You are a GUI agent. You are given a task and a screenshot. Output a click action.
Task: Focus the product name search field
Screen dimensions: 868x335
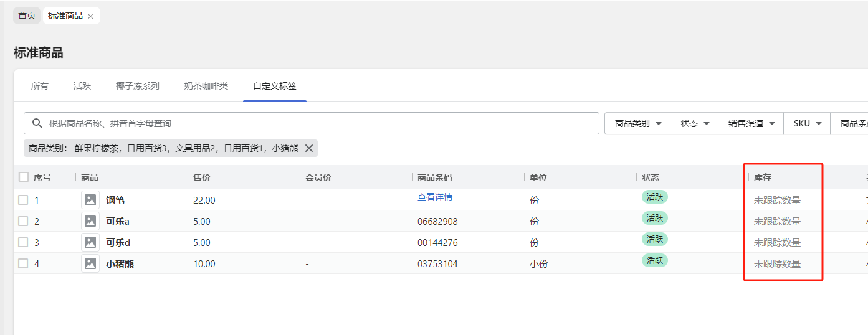point(318,123)
